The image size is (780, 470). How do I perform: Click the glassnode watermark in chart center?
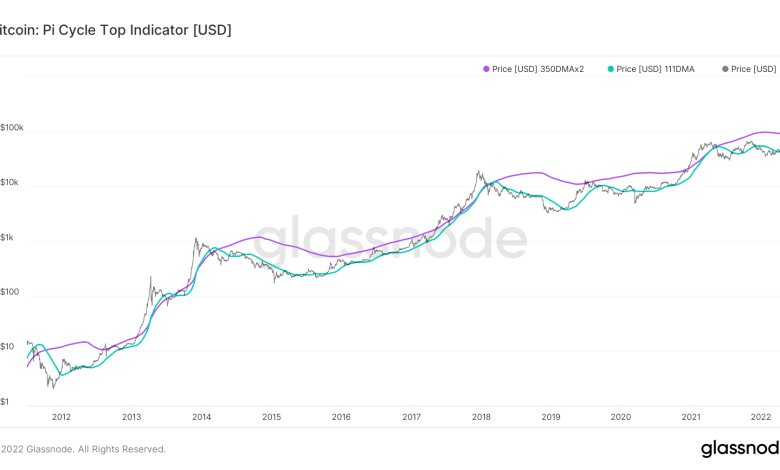[x=390, y=239]
